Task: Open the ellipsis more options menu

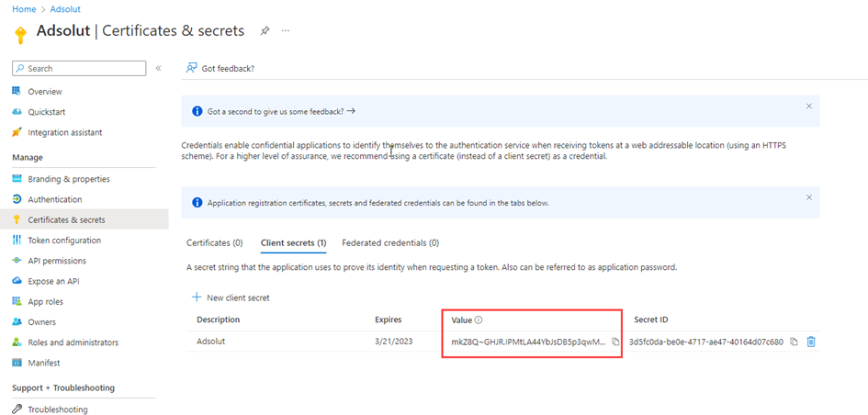Action: (x=286, y=30)
